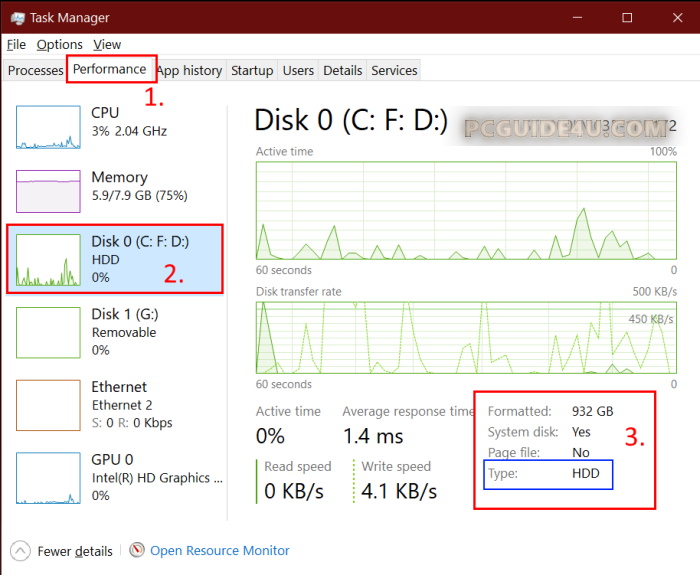Click the Disk 0 active time graph
This screenshot has width=700, height=575.
click(466, 209)
